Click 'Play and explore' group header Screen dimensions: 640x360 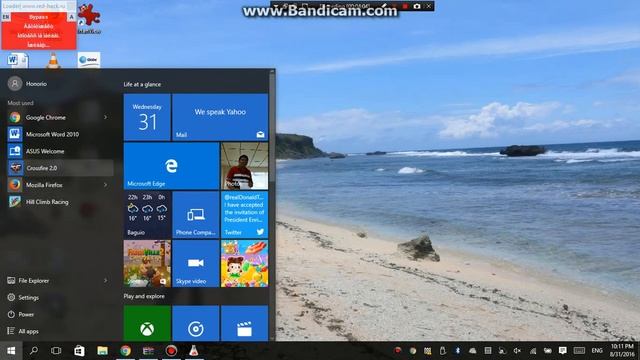coord(144,296)
